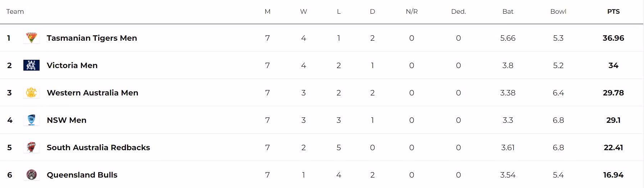Click Queensland Bulls points value 16.94

613,175
